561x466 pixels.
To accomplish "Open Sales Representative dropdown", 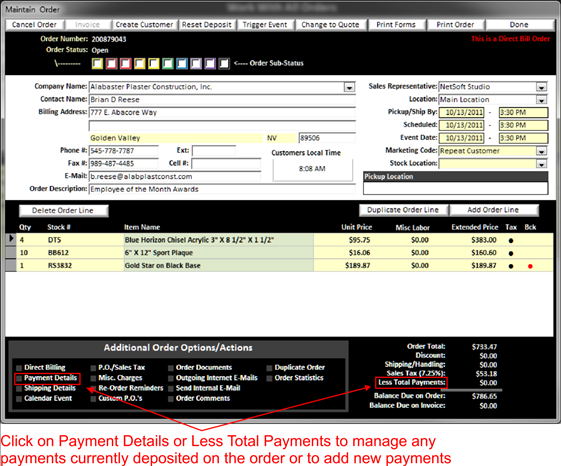I will pos(541,87).
